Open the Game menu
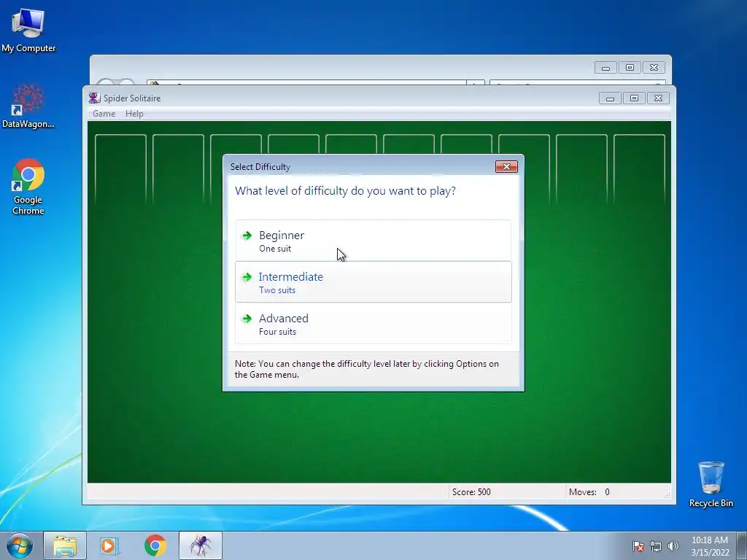The height and width of the screenshot is (560, 747). pyautogui.click(x=104, y=114)
